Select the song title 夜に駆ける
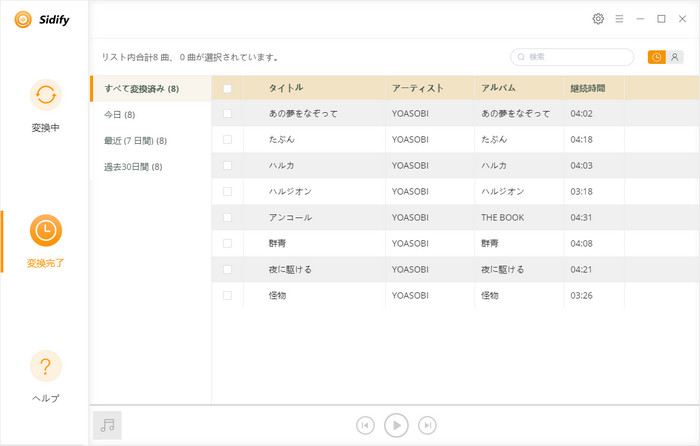Image resolution: width=700 pixels, height=446 pixels. 290,269
